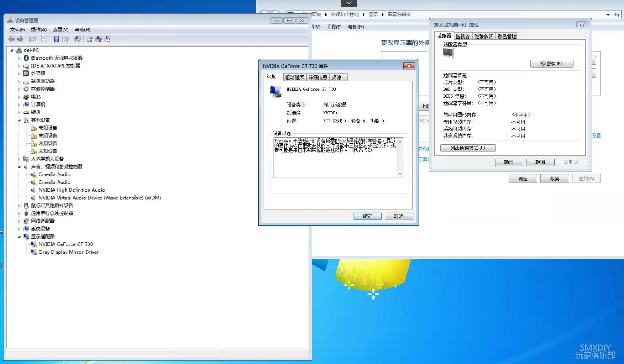Click 确定 in the 默认监视器 properties dialog
Image resolution: width=624 pixels, height=364 pixels.
pyautogui.click(x=509, y=162)
